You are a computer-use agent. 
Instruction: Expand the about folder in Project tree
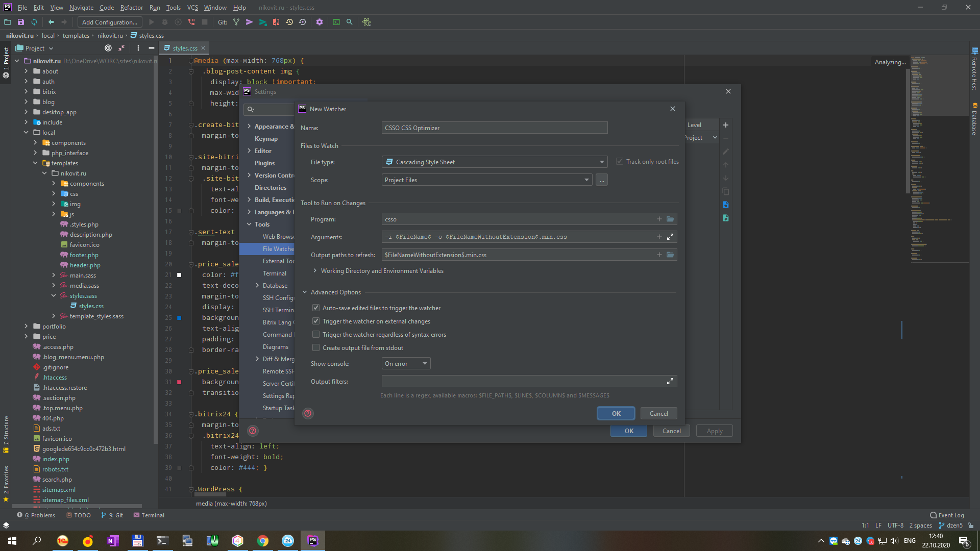(x=26, y=71)
